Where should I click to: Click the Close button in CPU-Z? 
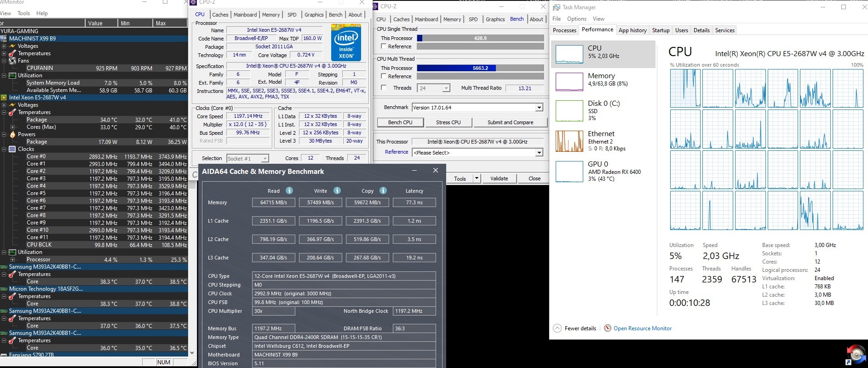tap(535, 178)
